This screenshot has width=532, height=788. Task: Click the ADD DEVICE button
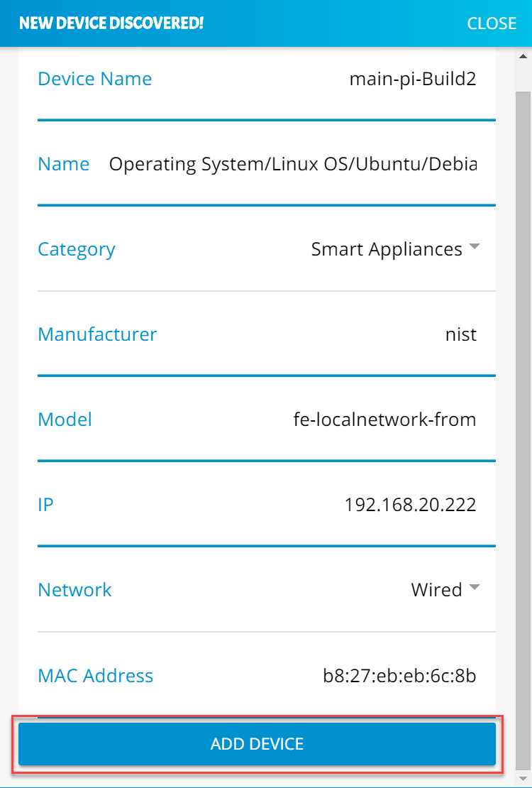tap(257, 743)
